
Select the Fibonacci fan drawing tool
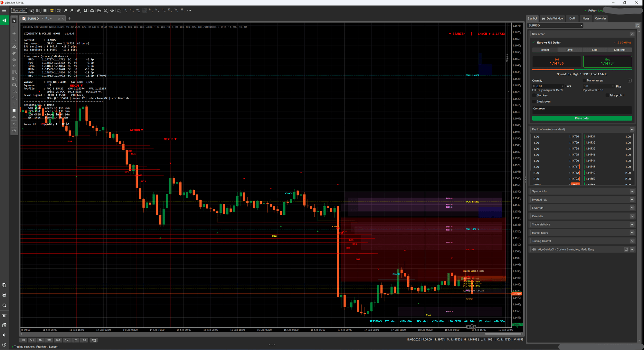(x=14, y=79)
